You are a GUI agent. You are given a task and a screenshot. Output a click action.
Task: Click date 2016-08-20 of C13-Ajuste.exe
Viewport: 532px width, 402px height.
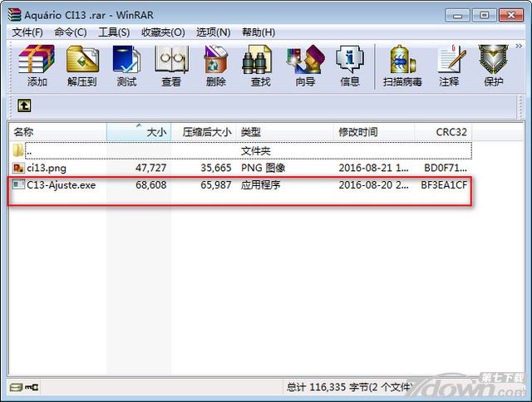click(373, 185)
